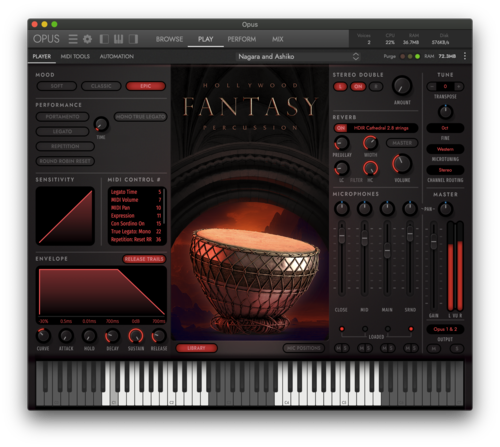
Task: Switch to the Mix tab
Action: 277,39
